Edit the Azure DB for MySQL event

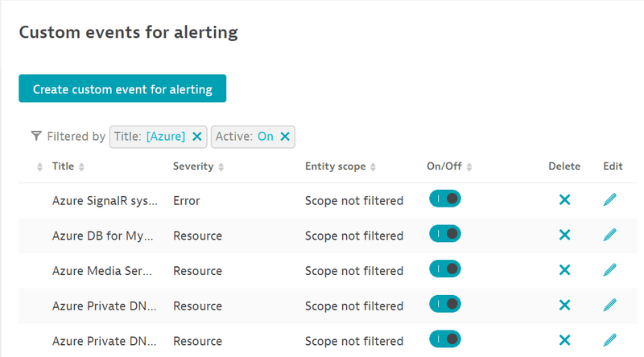click(610, 235)
